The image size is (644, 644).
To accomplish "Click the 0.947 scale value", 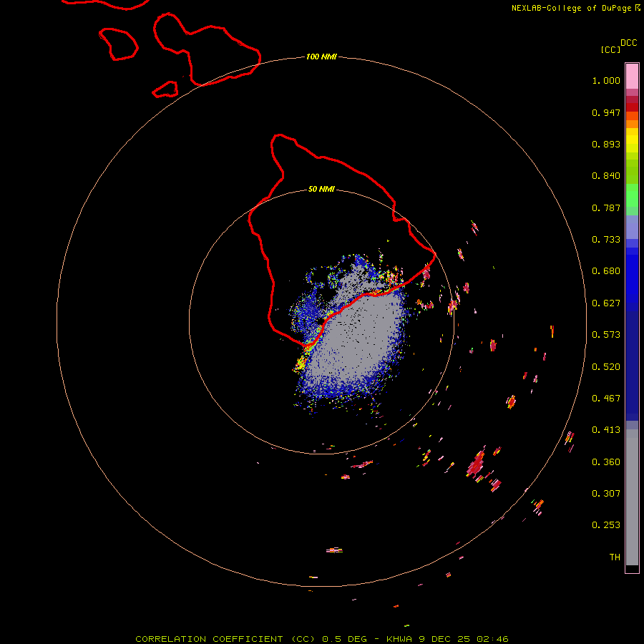I will tap(606, 112).
